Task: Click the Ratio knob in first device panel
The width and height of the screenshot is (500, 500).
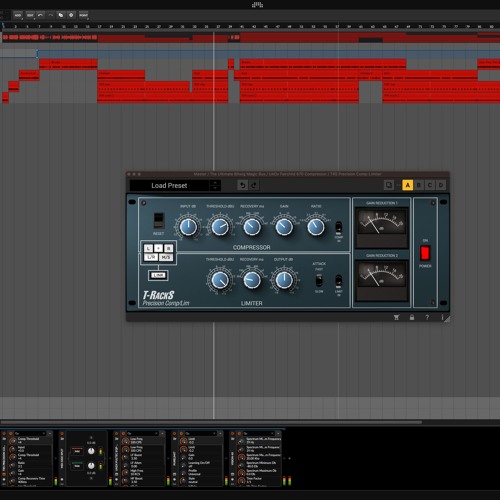Action: tap(13, 465)
